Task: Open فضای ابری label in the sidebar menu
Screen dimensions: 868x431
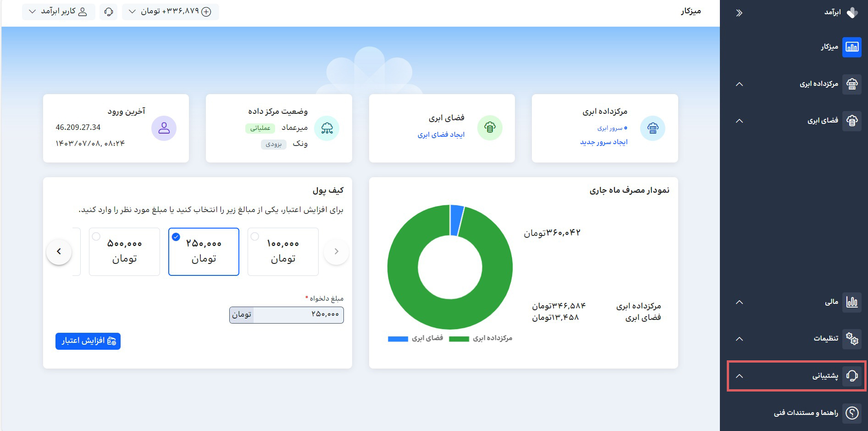Action: pos(823,121)
